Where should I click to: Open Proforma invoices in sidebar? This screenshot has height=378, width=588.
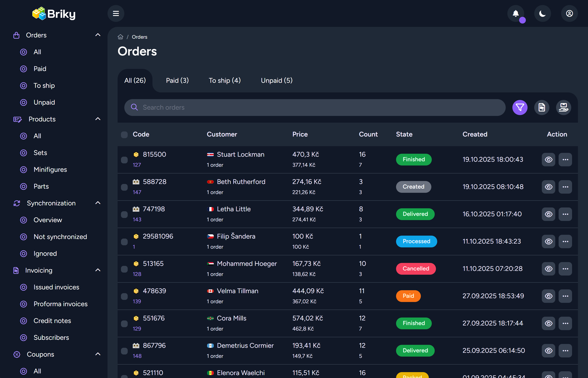60,304
